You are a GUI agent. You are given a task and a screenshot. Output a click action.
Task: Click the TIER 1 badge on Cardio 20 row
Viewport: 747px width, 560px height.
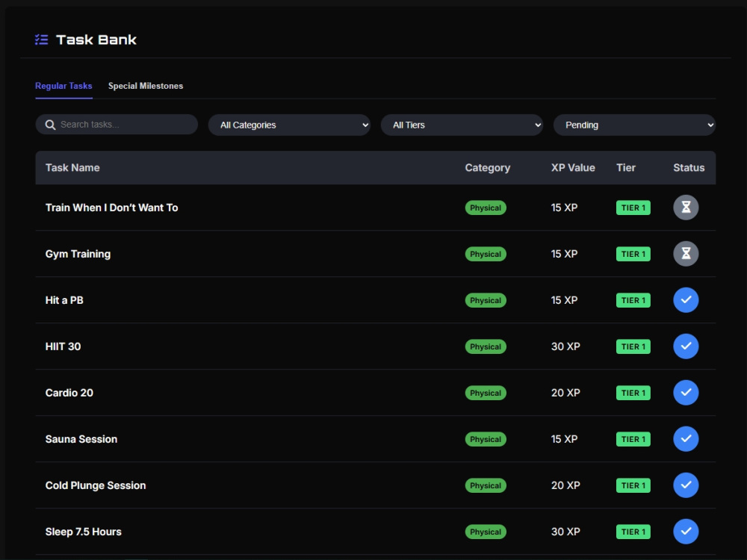point(633,393)
